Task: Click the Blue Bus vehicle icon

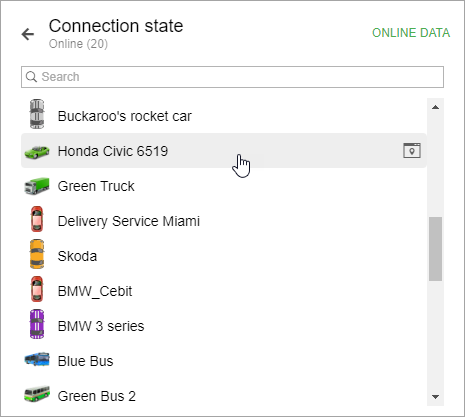Action: tap(37, 359)
